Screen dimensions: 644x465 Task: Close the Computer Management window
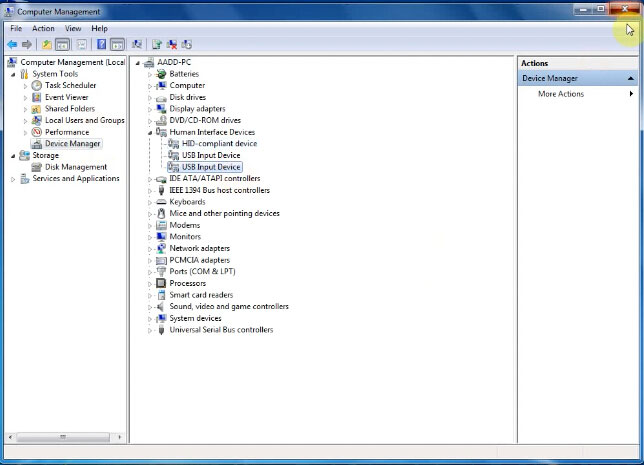tap(624, 9)
